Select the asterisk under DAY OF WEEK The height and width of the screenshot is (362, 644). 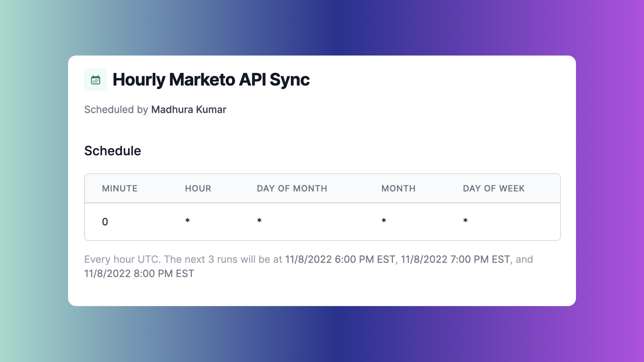pos(465,221)
